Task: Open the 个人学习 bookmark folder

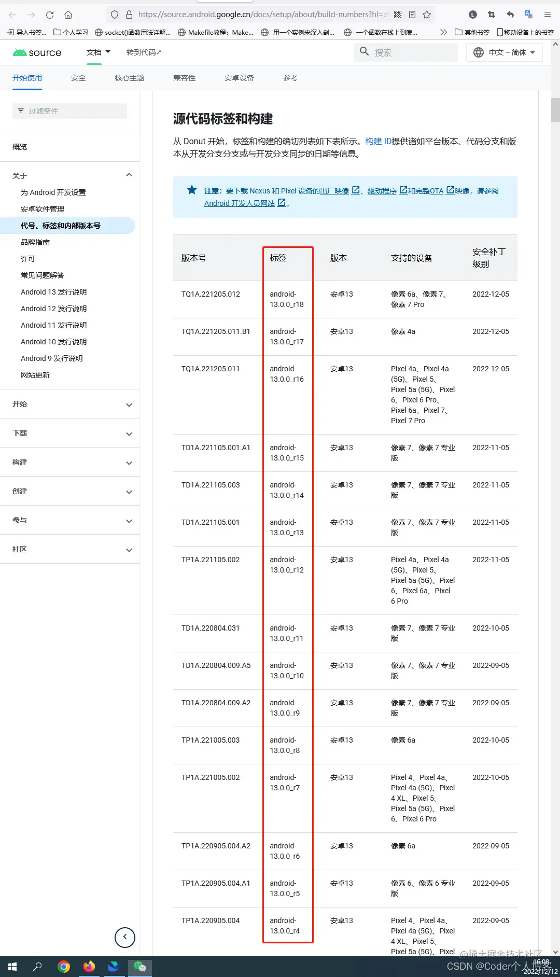Action: click(71, 32)
